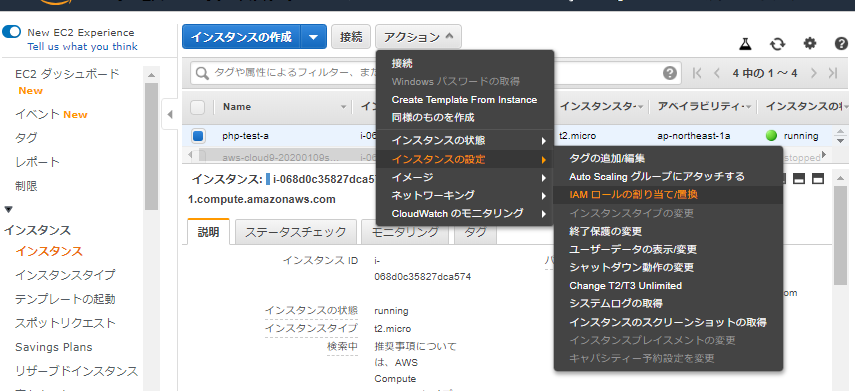Screen dimensions: 855x391
Task: Go to next page of instances
Action: [814, 73]
